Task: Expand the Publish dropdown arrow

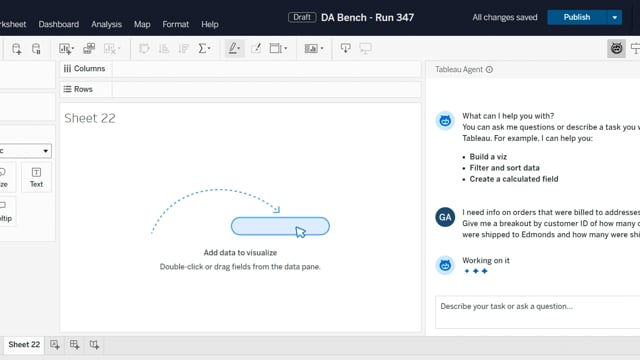Action: coord(615,17)
